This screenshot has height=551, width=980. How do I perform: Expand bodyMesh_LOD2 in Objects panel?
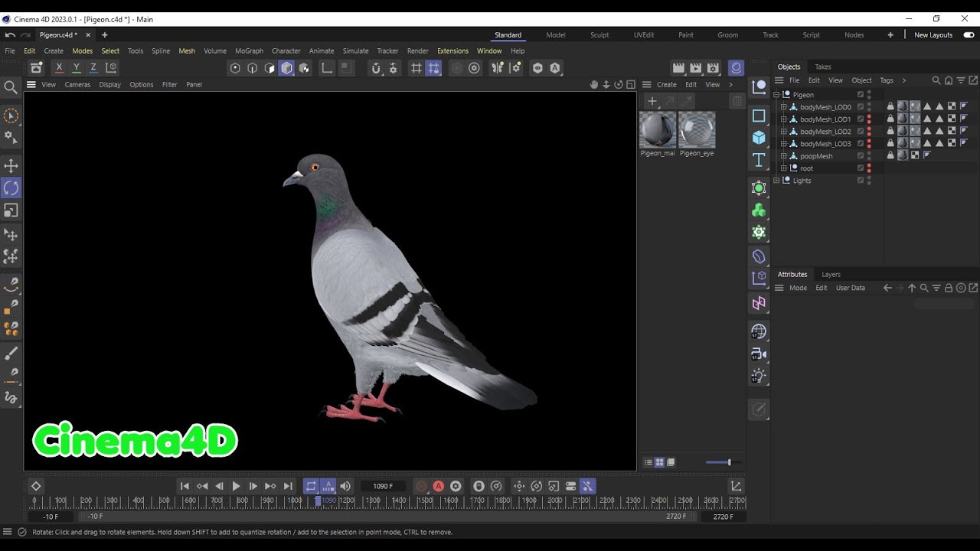coord(783,132)
